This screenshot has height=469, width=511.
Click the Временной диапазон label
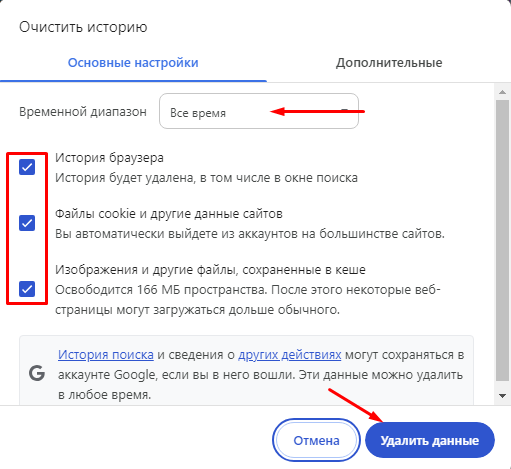83,112
